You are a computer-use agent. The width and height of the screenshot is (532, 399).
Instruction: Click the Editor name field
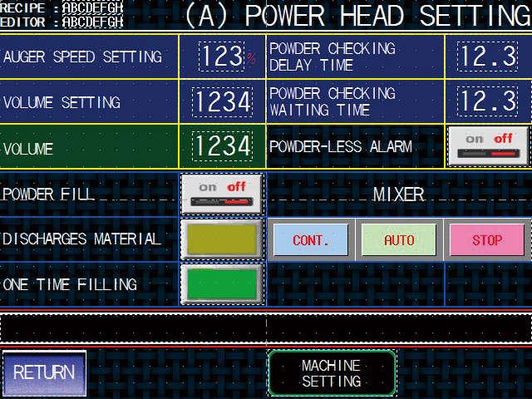pos(93,22)
